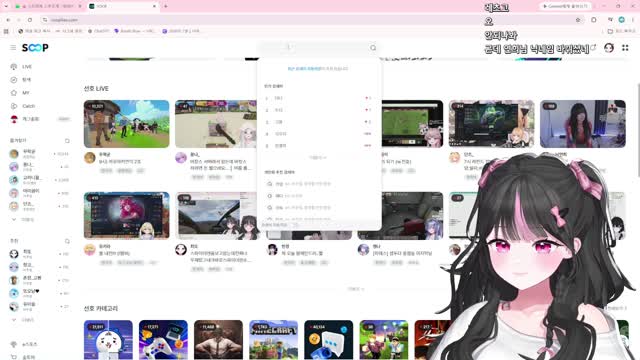The image size is (640, 360).
Task: Open the hamburger menu beside SOOP logo
Action: (x=13, y=48)
